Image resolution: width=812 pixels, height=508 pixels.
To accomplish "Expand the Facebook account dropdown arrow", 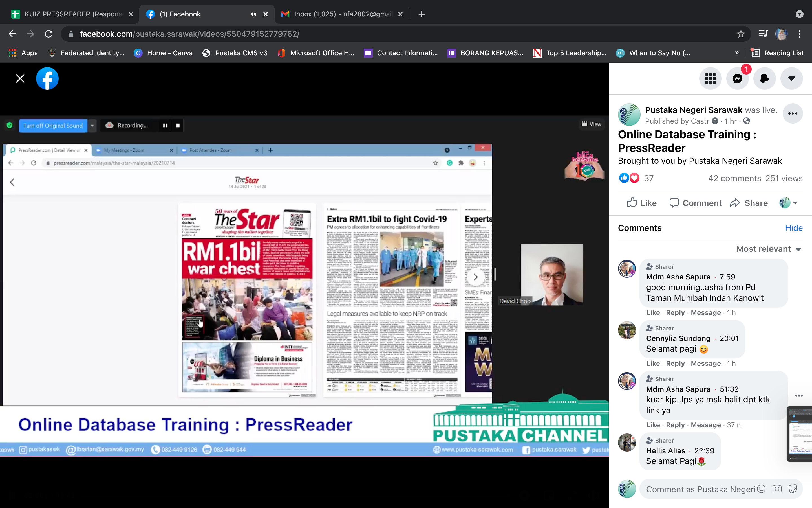I will (791, 78).
